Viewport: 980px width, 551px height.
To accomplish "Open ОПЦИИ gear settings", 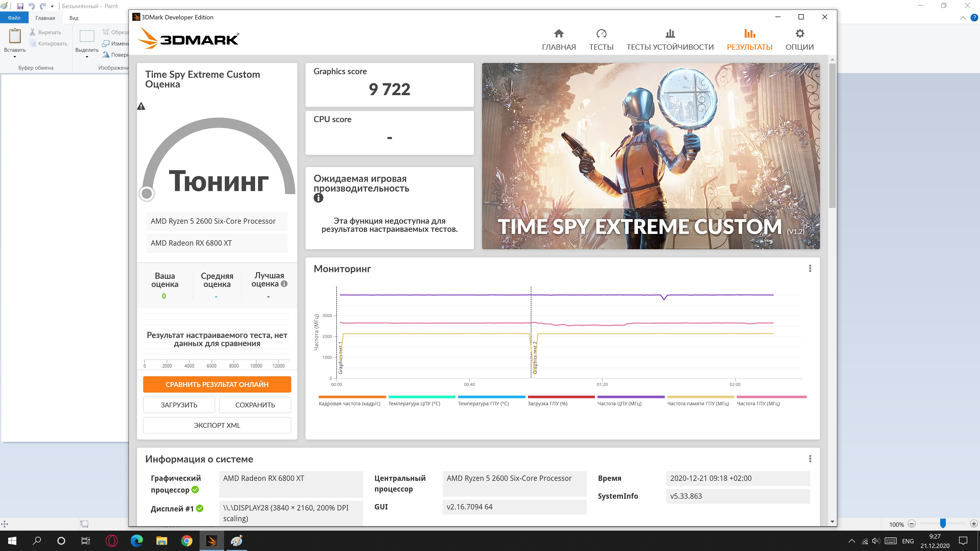I will pyautogui.click(x=800, y=34).
